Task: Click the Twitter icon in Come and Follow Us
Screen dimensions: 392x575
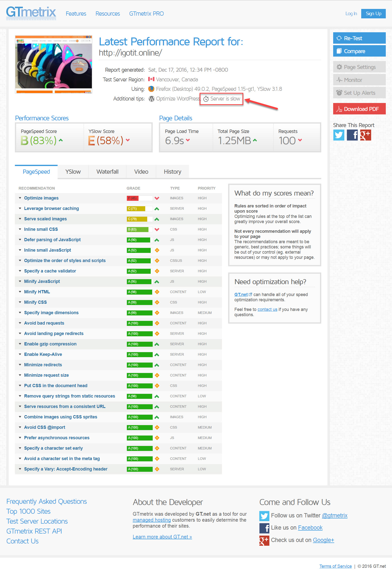Action: (264, 516)
